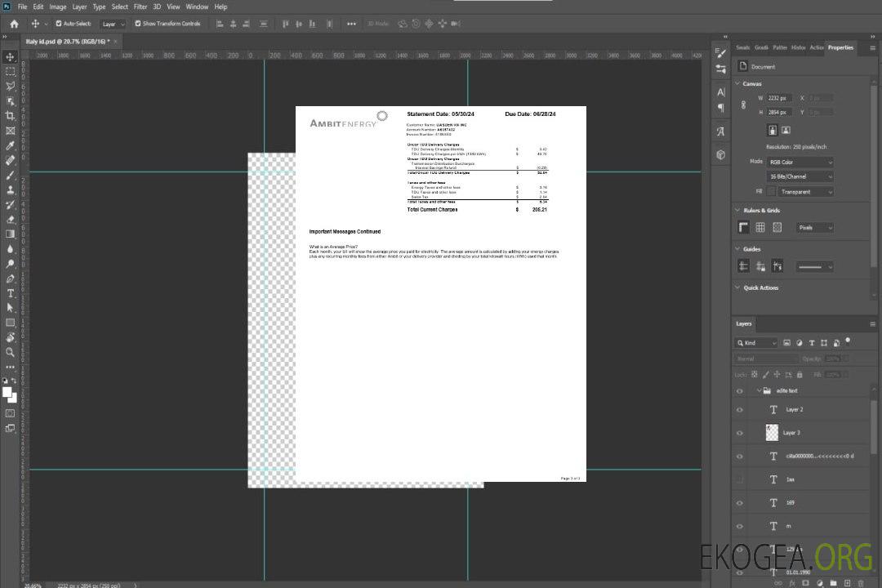Click the canvas width input field
The height and width of the screenshot is (588, 882).
pyautogui.click(x=780, y=98)
